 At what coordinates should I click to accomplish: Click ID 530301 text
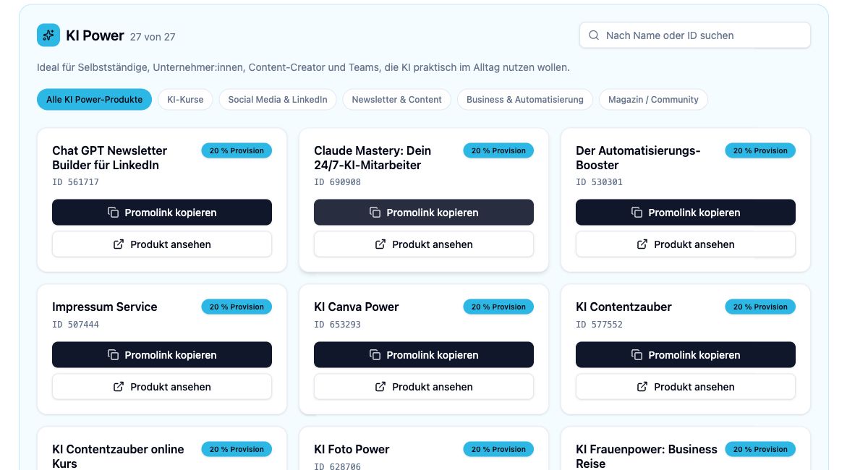coord(599,182)
